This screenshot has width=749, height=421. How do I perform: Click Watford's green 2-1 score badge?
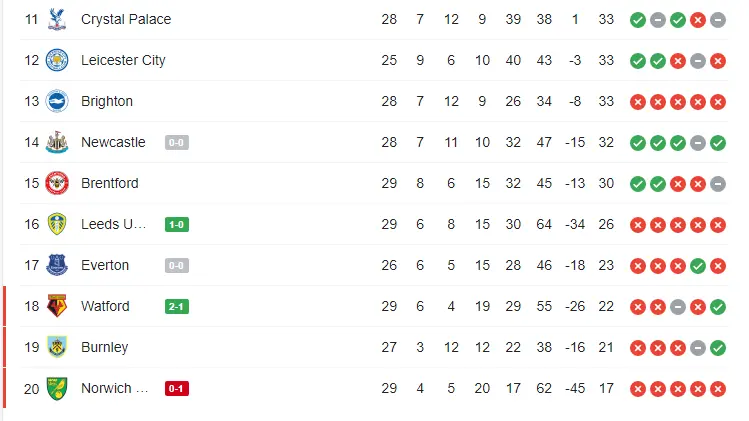pos(177,307)
